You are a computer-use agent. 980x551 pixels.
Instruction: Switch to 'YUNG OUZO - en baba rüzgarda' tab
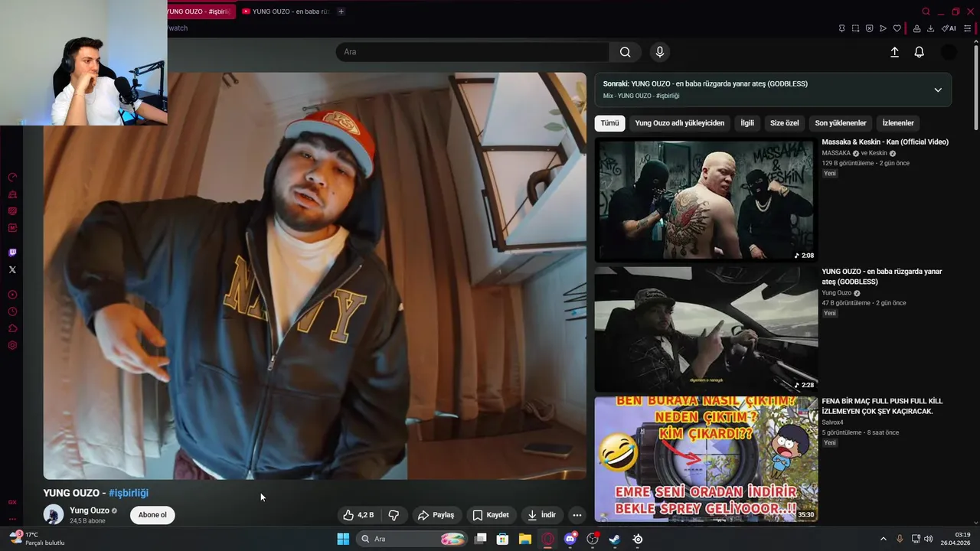tap(285, 11)
